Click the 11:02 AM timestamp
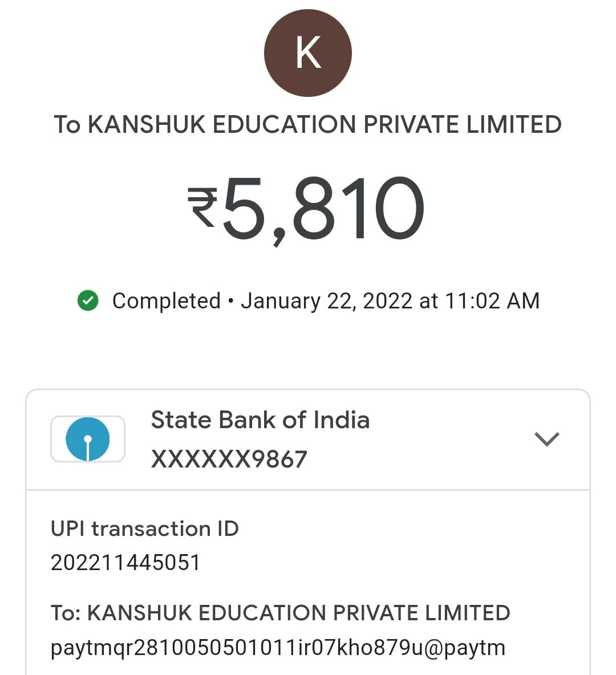Screen dimensions: 616x675 click(492, 301)
